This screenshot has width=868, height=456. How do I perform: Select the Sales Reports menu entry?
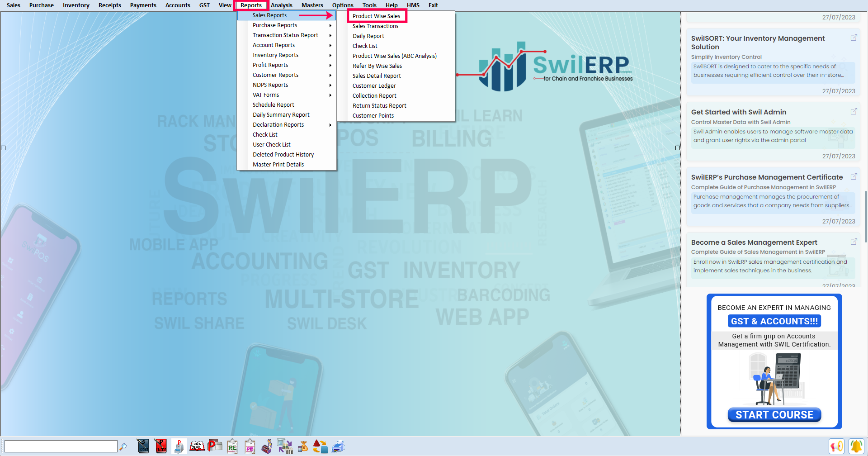tap(287, 15)
